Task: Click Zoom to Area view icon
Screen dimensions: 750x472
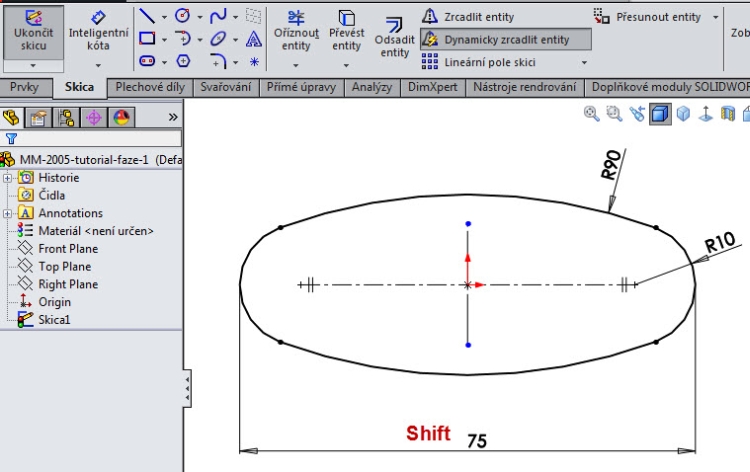Action: [x=614, y=114]
